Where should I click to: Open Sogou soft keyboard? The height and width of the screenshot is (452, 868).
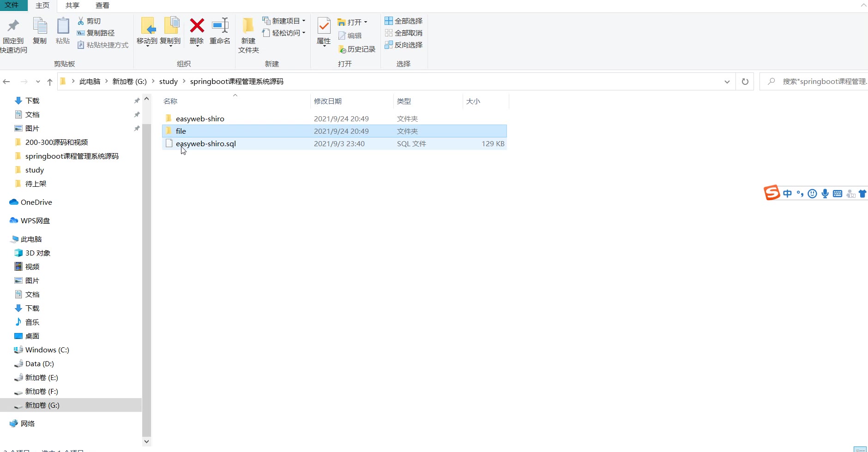pos(838,194)
